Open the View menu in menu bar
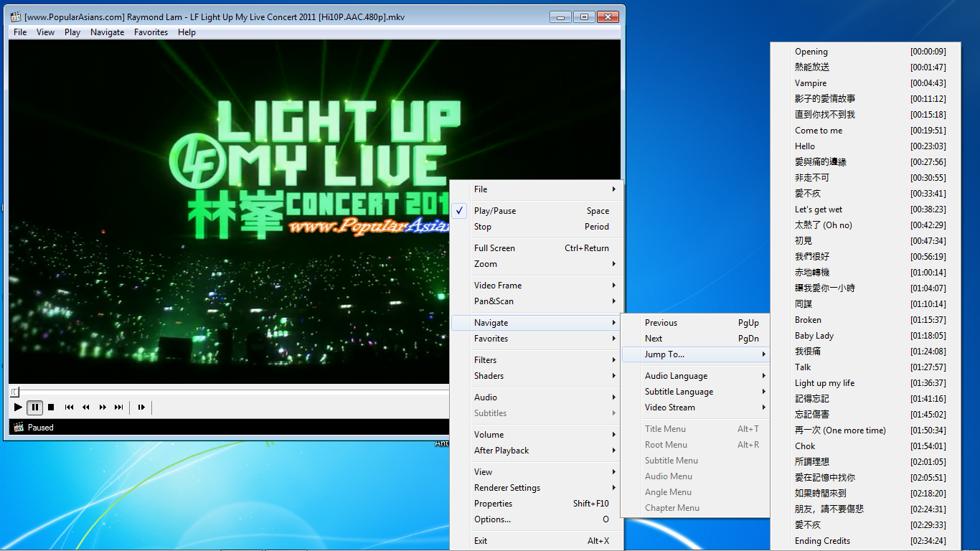Screen dimensions: 980x551 tap(45, 32)
